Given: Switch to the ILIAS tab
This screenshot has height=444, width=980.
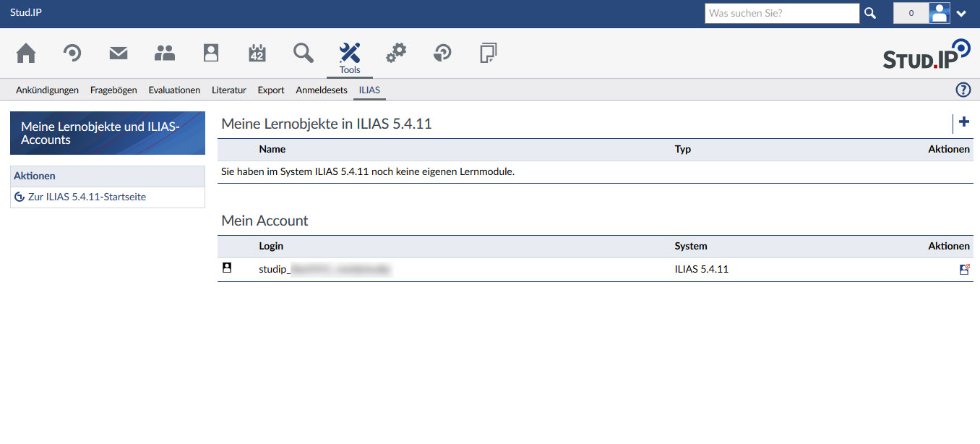Looking at the screenshot, I should tap(369, 90).
